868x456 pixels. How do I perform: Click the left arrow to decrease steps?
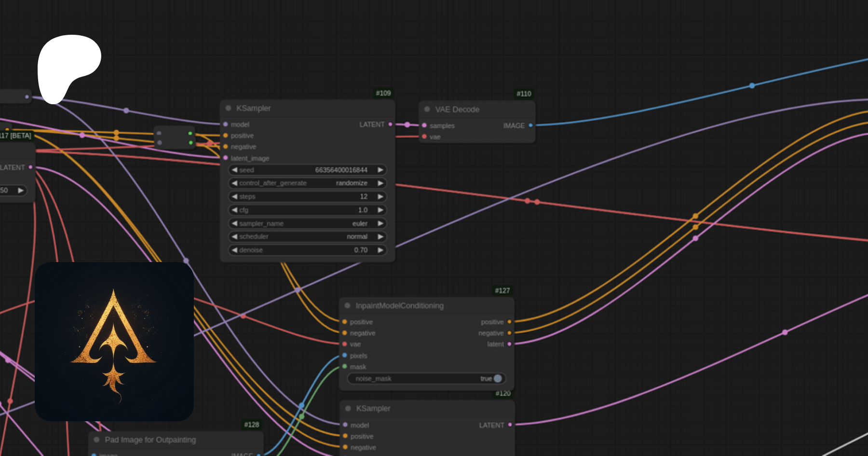click(234, 196)
